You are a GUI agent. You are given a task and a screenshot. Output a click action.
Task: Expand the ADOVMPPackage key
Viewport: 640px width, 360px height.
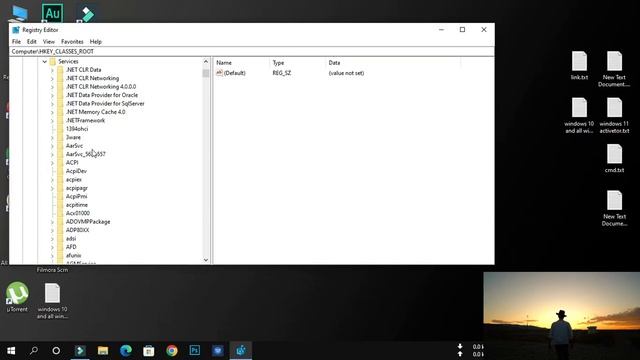tap(52, 222)
